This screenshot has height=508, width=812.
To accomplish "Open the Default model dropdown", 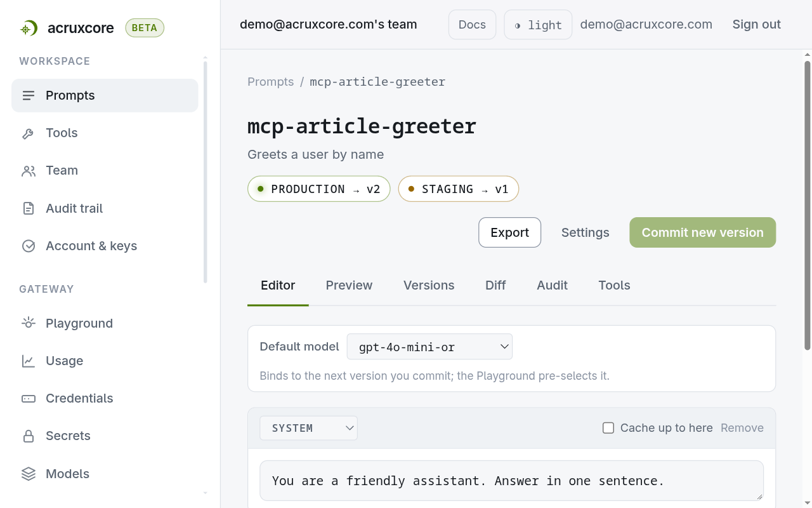I will point(429,347).
